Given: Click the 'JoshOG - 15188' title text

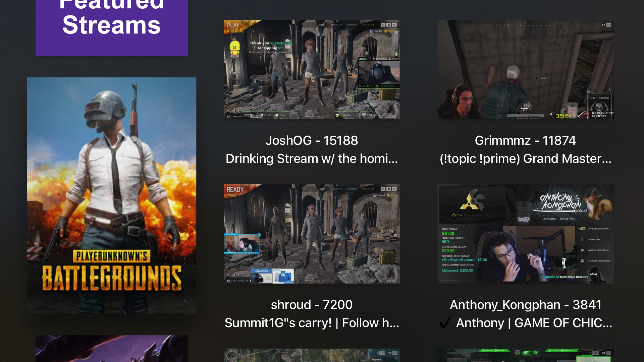Looking at the screenshot, I should [x=312, y=140].
